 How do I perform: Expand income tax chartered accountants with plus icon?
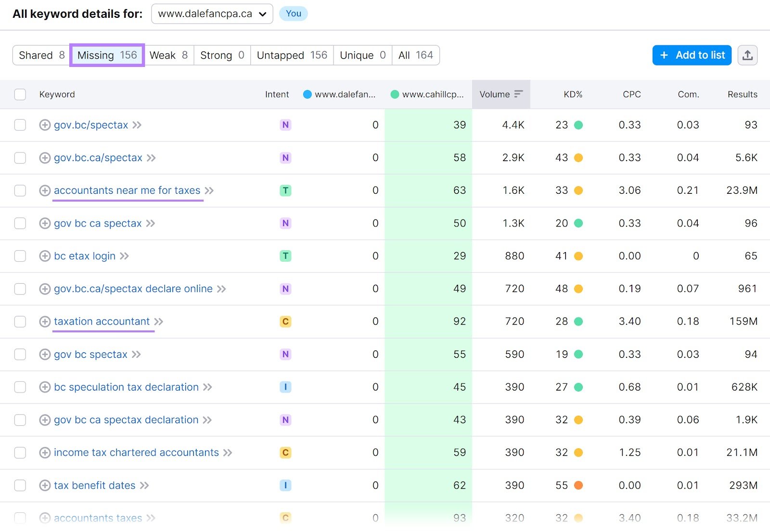click(x=44, y=453)
